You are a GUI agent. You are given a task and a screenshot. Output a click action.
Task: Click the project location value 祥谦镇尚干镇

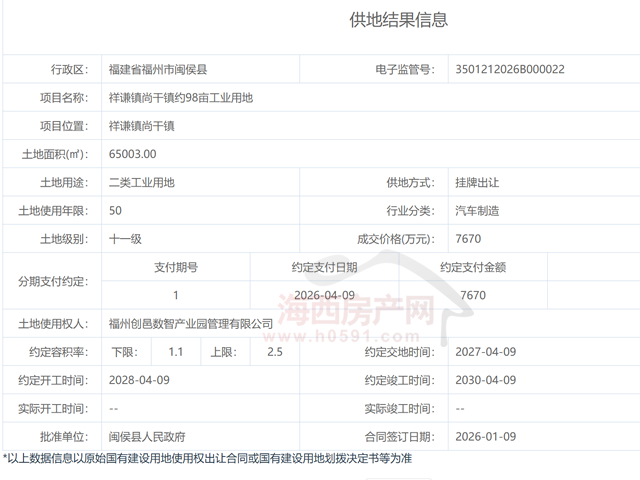(141, 126)
